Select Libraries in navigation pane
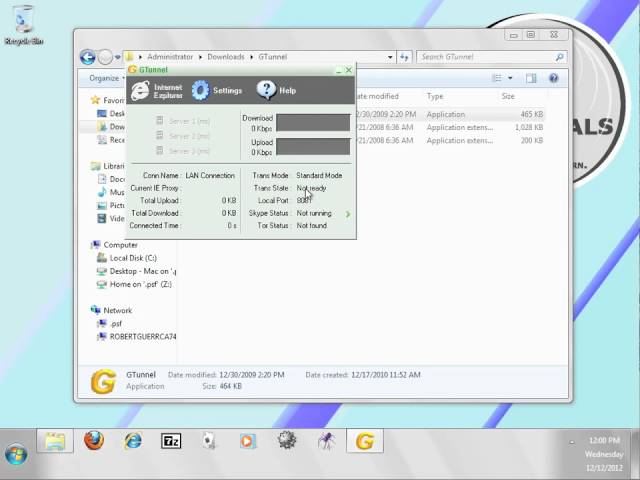The height and width of the screenshot is (480, 640). (x=108, y=166)
